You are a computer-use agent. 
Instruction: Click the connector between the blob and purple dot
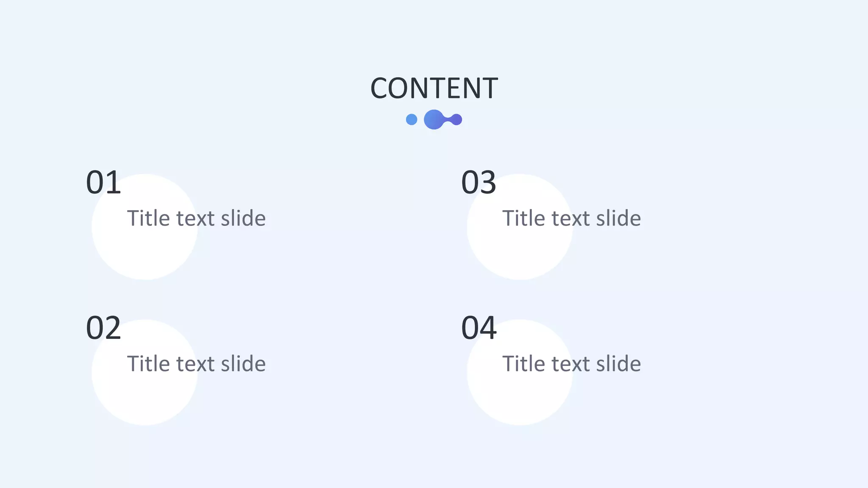pyautogui.click(x=447, y=119)
